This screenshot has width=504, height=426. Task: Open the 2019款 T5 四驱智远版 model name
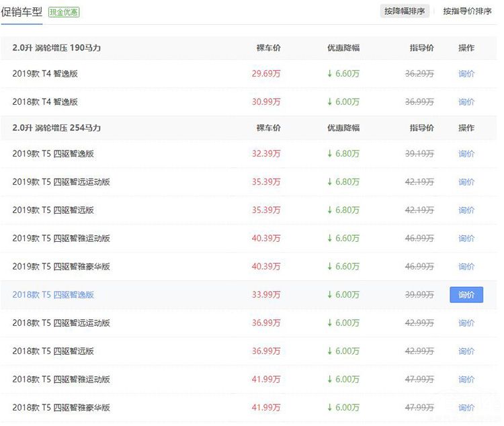point(53,210)
